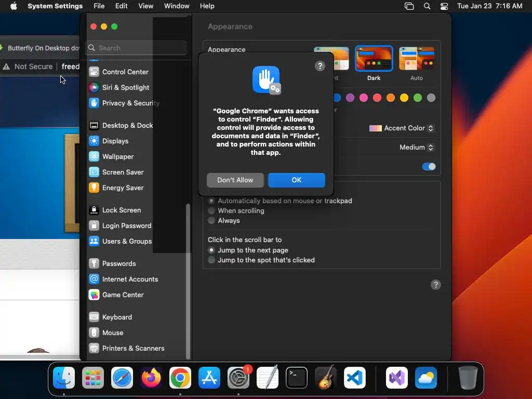This screenshot has height=399, width=532.
Task: Choose the pink accent color
Action: tap(364, 98)
